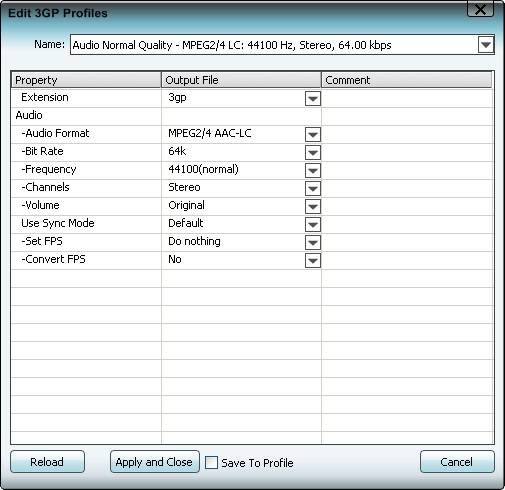The image size is (505, 490).
Task: Click the Comment column header
Action: [x=407, y=80]
